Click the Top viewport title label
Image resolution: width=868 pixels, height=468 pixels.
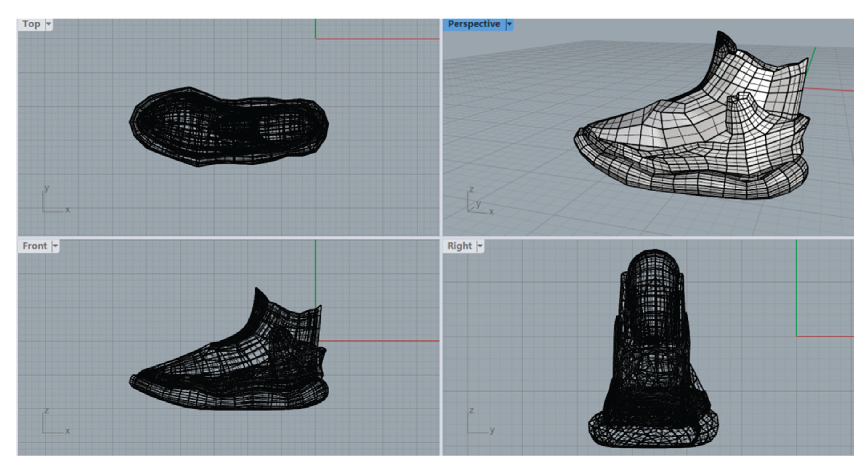click(x=31, y=24)
